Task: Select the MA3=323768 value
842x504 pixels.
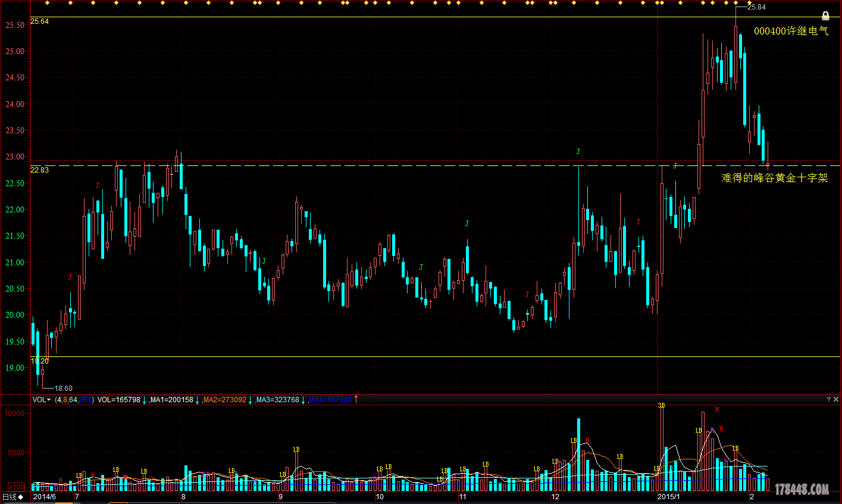Action: pos(278,400)
